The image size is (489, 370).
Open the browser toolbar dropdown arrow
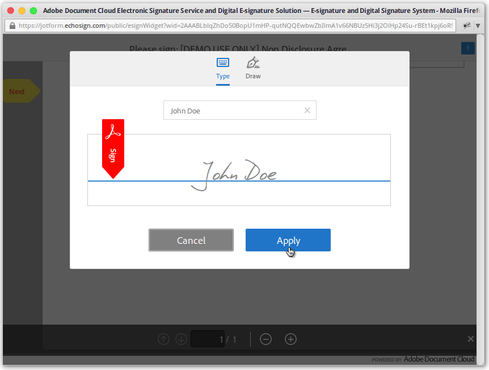tap(478, 26)
